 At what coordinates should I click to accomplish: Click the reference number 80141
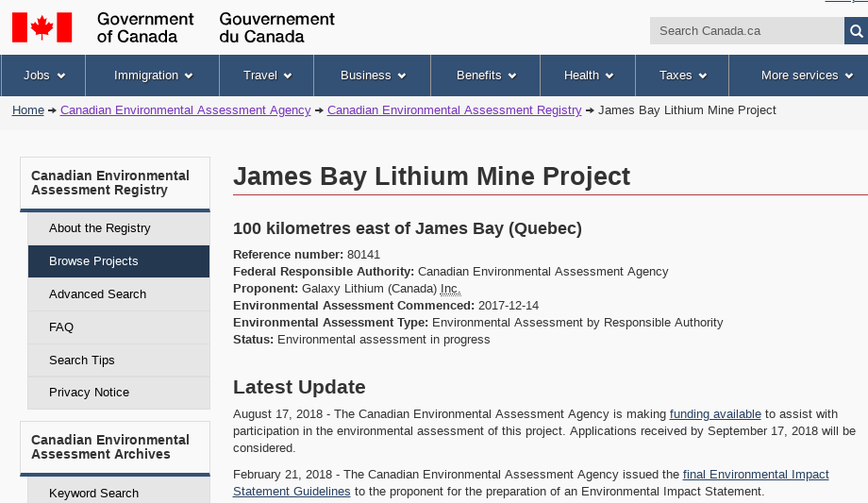coord(363,255)
